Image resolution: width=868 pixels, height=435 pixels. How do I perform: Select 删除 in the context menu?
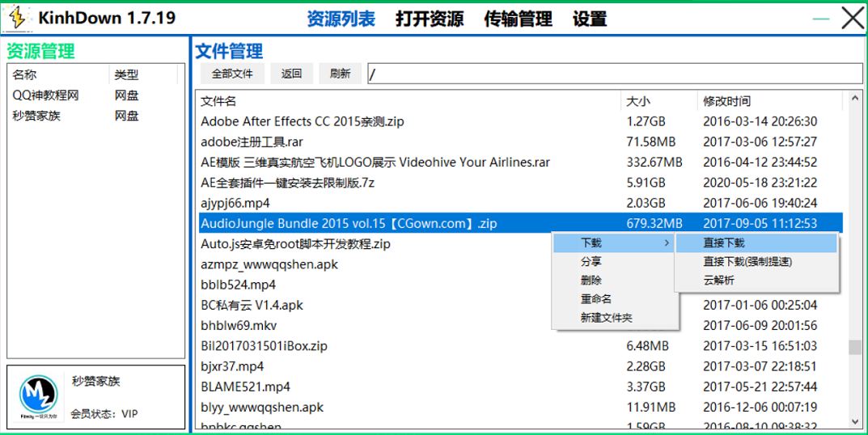pyautogui.click(x=615, y=281)
